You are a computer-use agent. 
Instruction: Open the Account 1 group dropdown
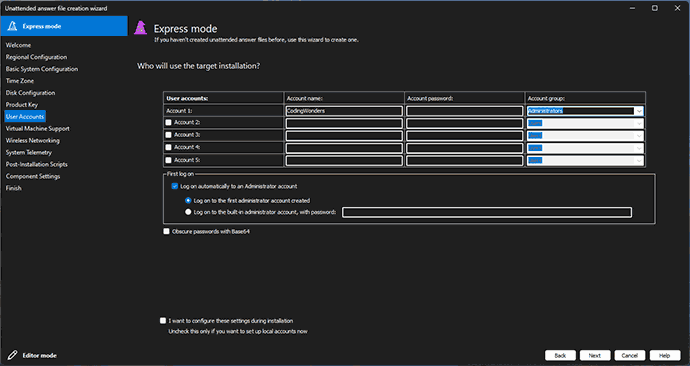[x=639, y=111]
